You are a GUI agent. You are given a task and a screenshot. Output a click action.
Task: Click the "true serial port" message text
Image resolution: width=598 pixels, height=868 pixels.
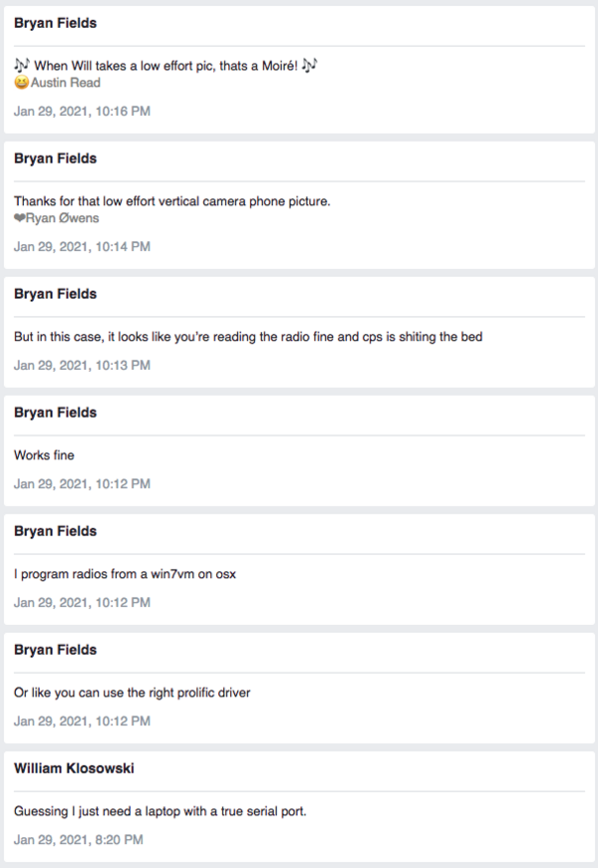(160, 811)
